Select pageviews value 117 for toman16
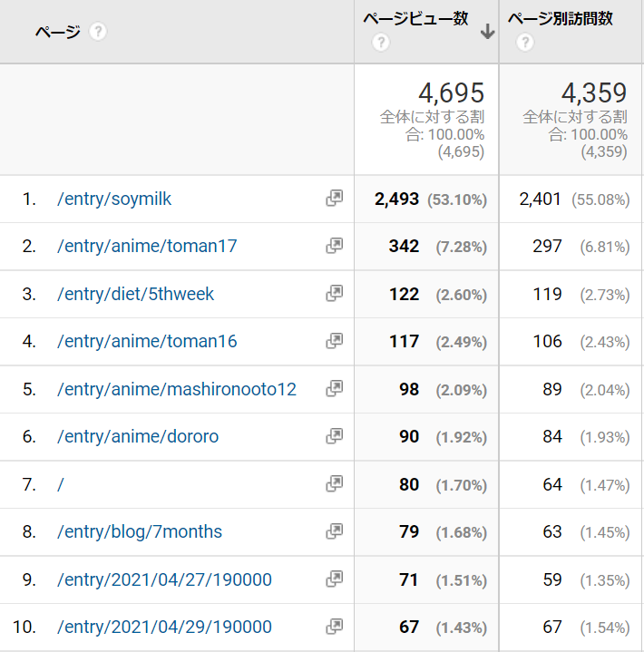 click(x=404, y=342)
